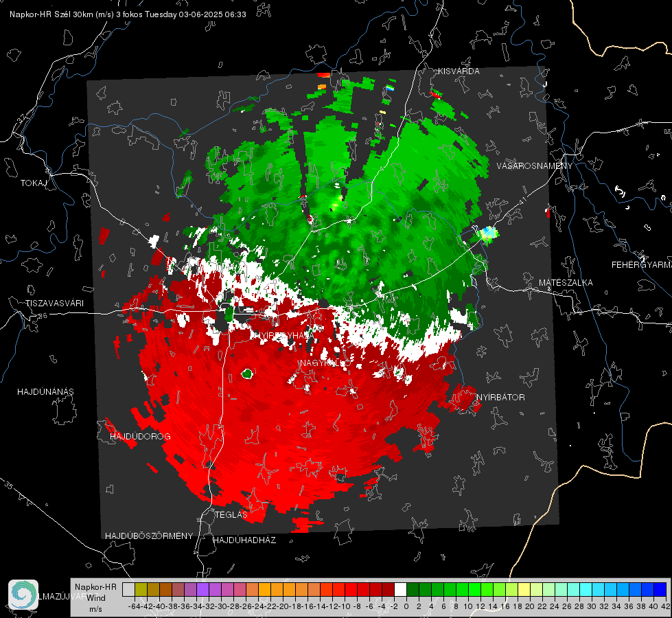
Task: Click the radar title text with date 03-06-2025
Action: (128, 14)
